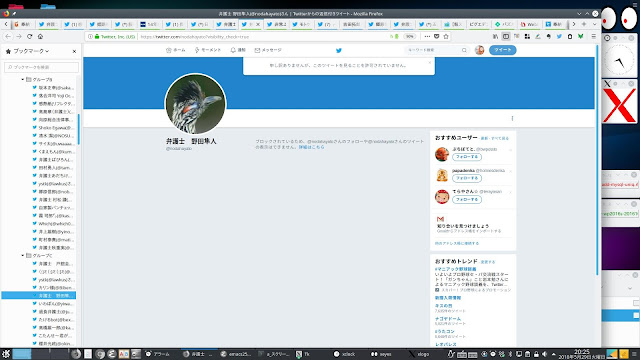Open the Shoko Egawa bookmark
640x360 pixels.
coord(53,128)
